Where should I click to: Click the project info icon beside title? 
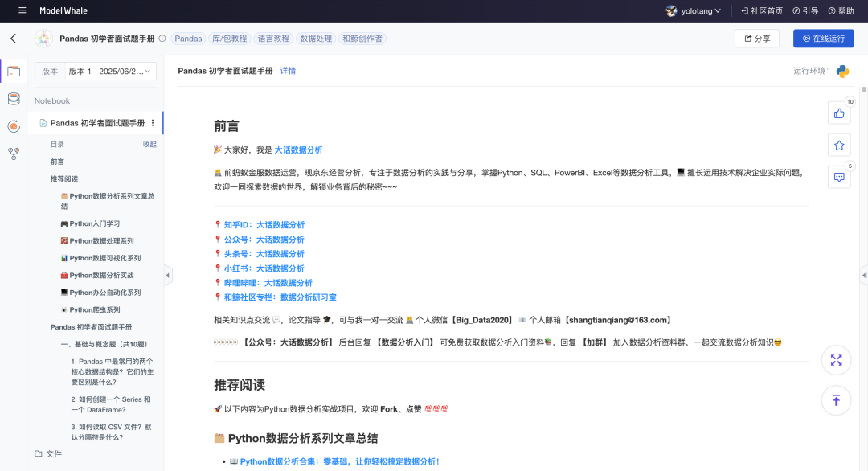point(162,39)
